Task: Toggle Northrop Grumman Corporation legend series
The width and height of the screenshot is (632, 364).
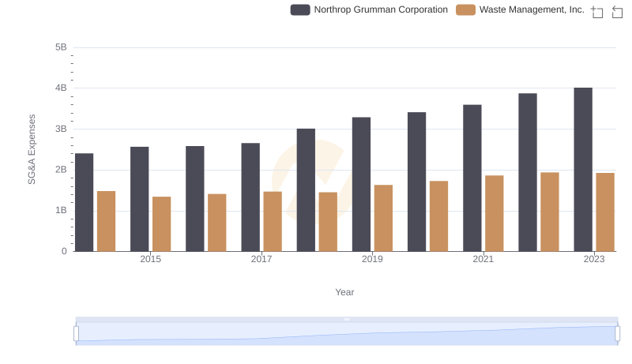Action: (369, 9)
